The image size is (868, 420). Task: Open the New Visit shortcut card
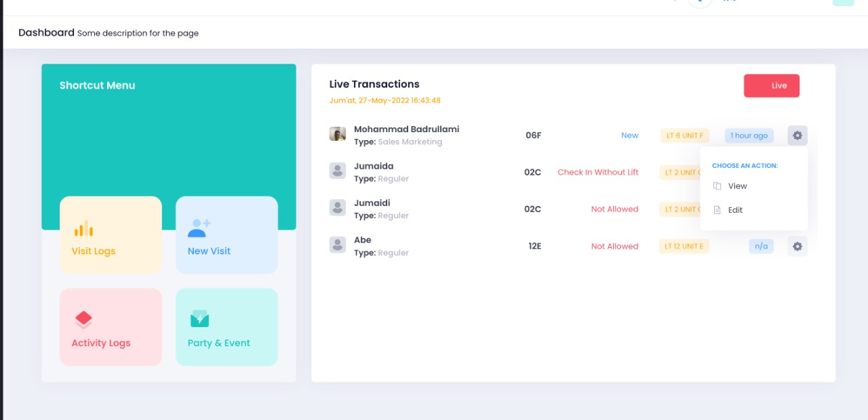226,235
